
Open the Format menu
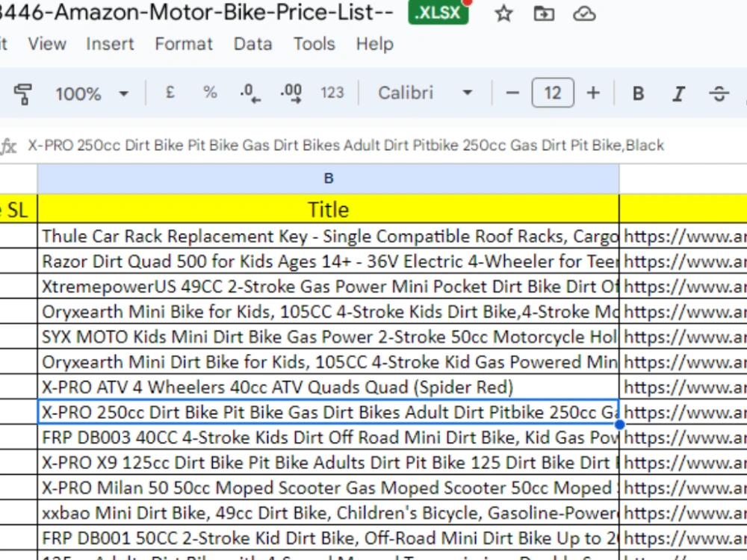click(184, 44)
